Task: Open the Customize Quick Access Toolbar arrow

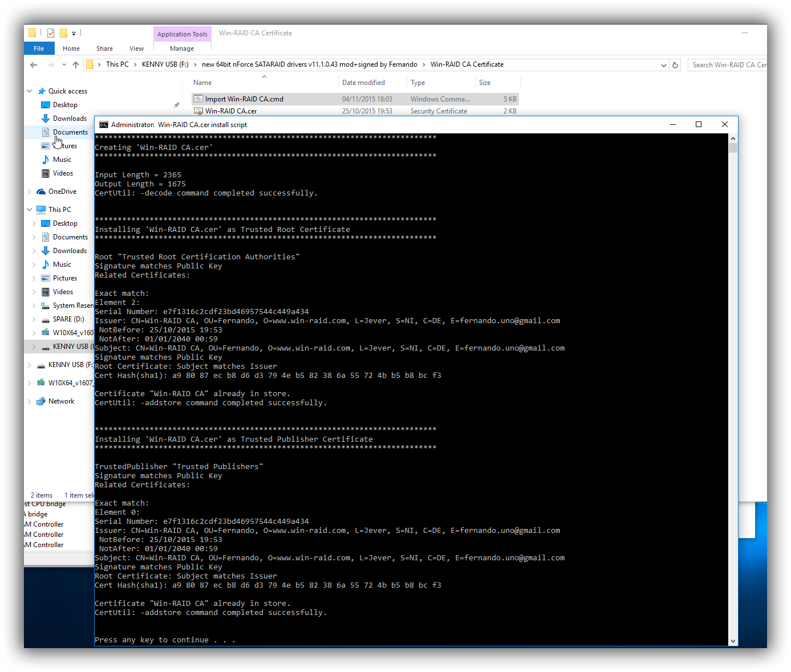Action: pos(74,34)
